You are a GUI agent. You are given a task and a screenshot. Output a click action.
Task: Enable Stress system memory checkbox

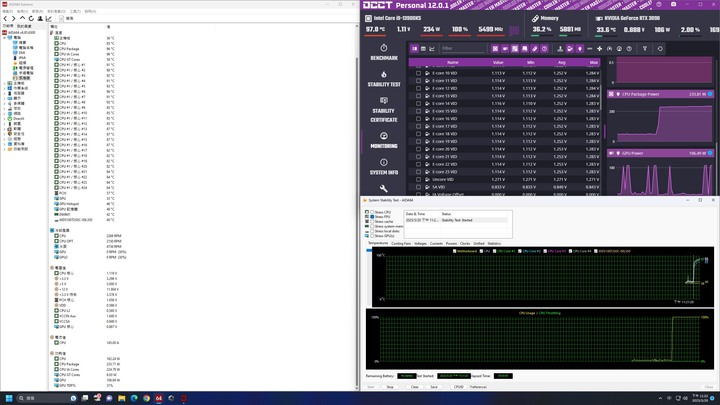[x=372, y=226]
